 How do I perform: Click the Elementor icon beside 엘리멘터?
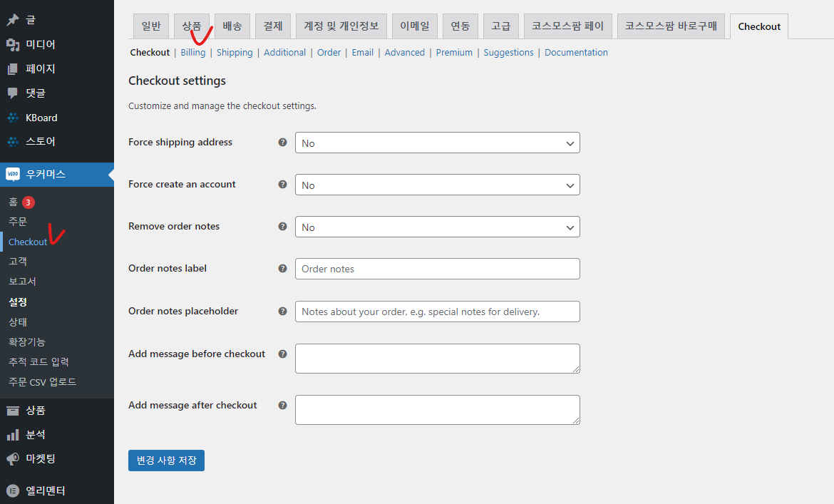coord(13,490)
